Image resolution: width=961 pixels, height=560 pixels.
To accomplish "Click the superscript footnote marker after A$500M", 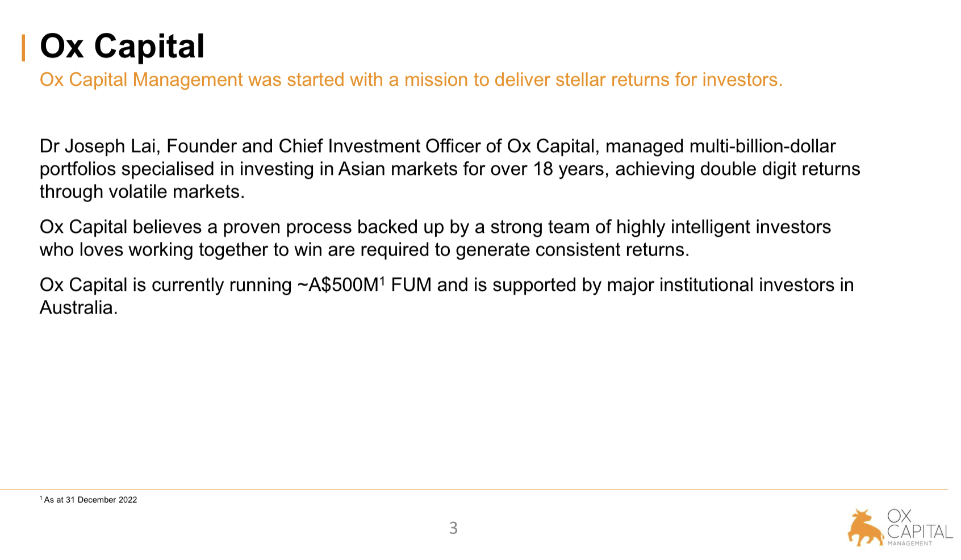I will [x=382, y=280].
